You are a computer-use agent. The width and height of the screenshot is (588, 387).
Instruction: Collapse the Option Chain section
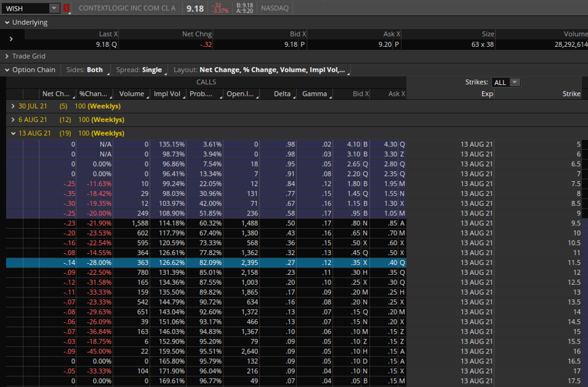pyautogui.click(x=7, y=70)
